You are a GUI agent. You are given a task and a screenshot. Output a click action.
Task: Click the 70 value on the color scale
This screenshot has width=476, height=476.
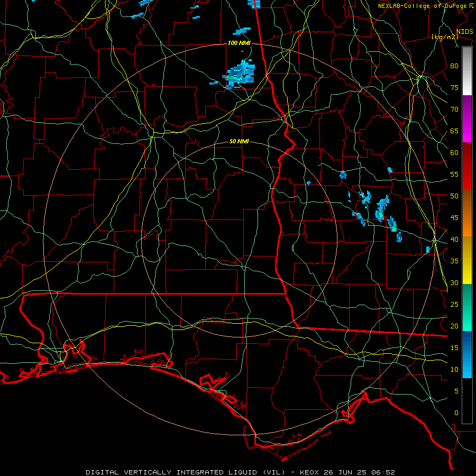(454, 109)
